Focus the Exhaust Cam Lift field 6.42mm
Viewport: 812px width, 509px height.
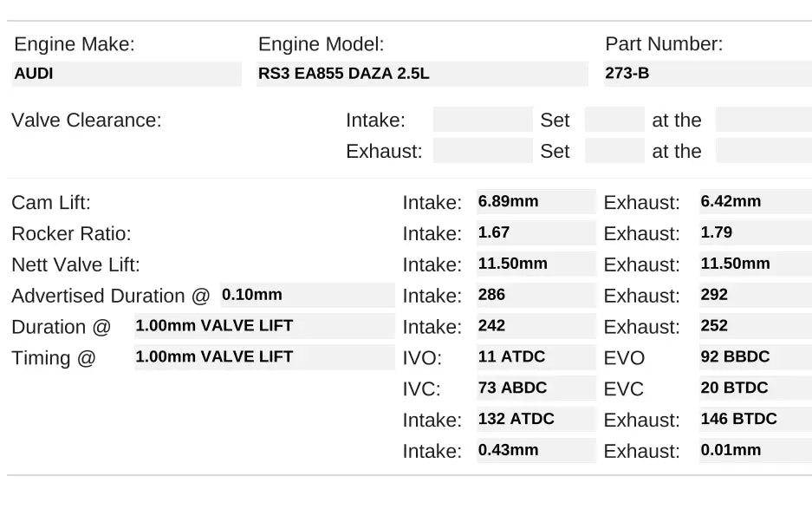point(755,202)
